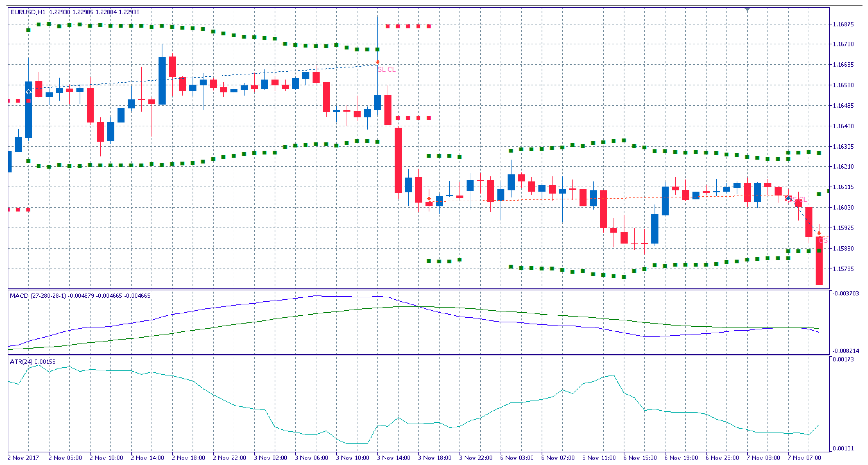Viewport: 868px width, 465px height.
Task: Click the large red candle after 3 Nov 14:00
Action: [x=398, y=160]
